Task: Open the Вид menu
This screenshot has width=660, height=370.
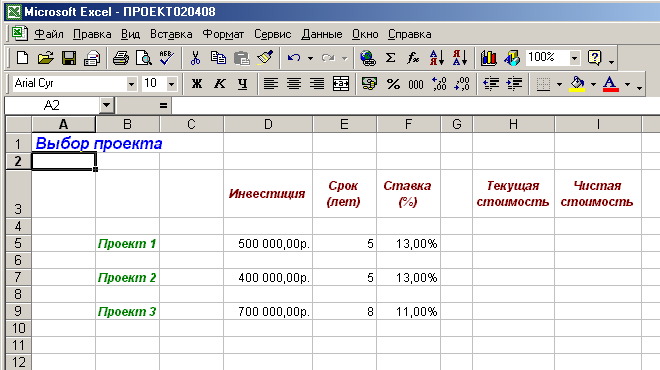Action: (x=130, y=34)
